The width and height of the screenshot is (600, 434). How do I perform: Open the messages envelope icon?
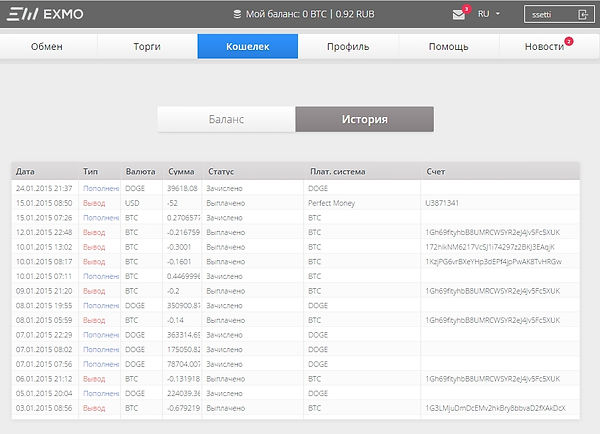click(458, 15)
